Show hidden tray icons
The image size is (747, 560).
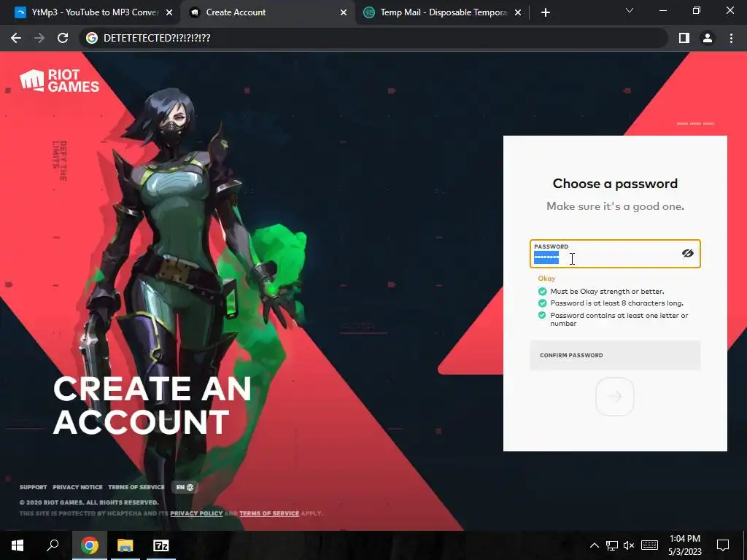[x=594, y=545]
